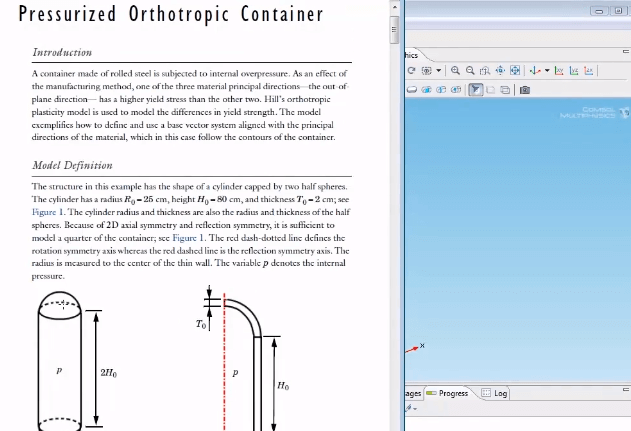This screenshot has width=631, height=431.
Task: Toggle the transparency button beside the camera
Action: coord(505,89)
